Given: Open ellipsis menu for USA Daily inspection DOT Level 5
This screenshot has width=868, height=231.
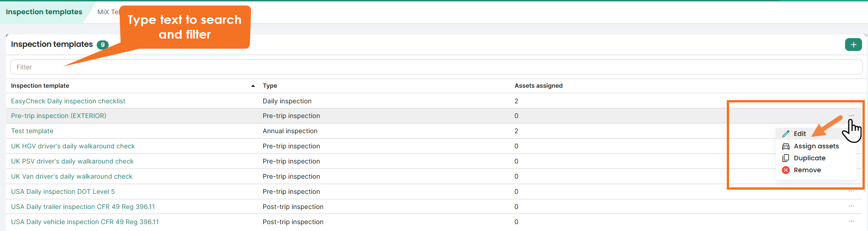Looking at the screenshot, I should tap(851, 191).
